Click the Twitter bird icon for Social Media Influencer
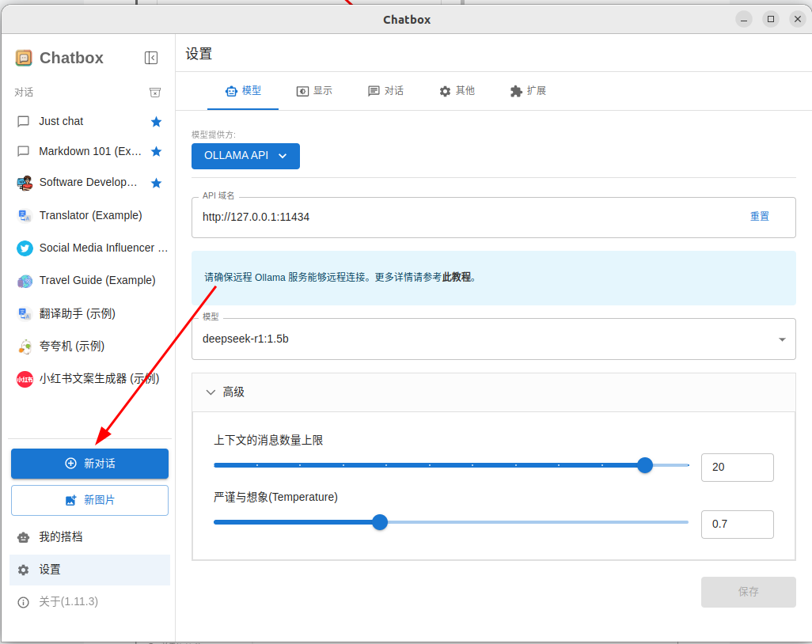Screen dimensions: 812x644 click(x=25, y=248)
